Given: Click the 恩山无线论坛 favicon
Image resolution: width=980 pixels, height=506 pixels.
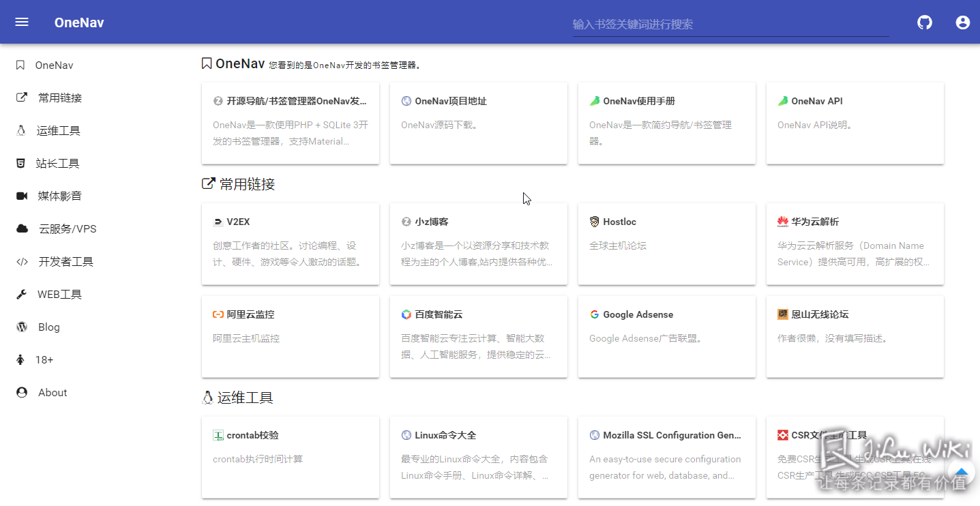Looking at the screenshot, I should [783, 314].
